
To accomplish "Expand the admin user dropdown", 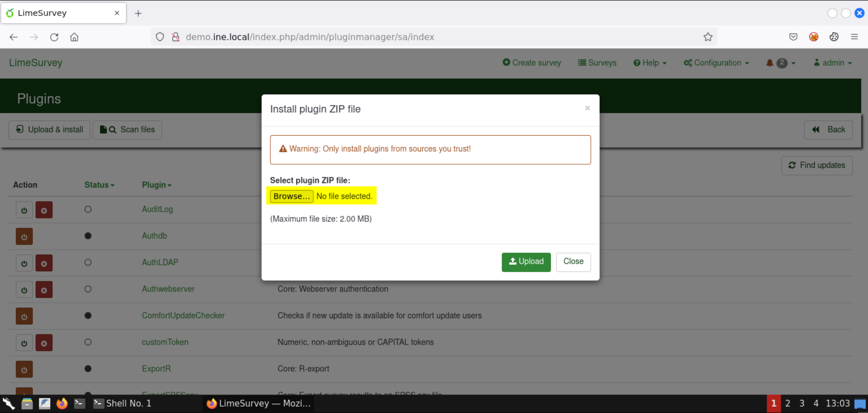I will pos(833,63).
